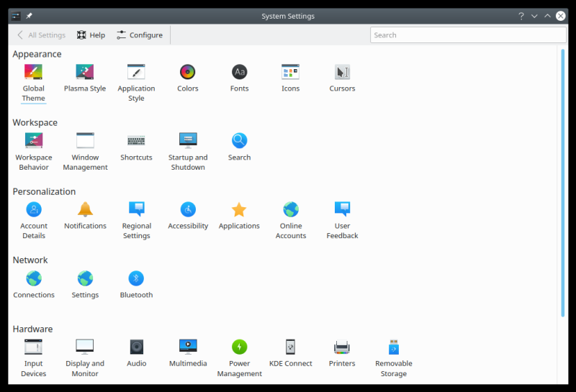Toggle the title bar pin button

[x=29, y=16]
